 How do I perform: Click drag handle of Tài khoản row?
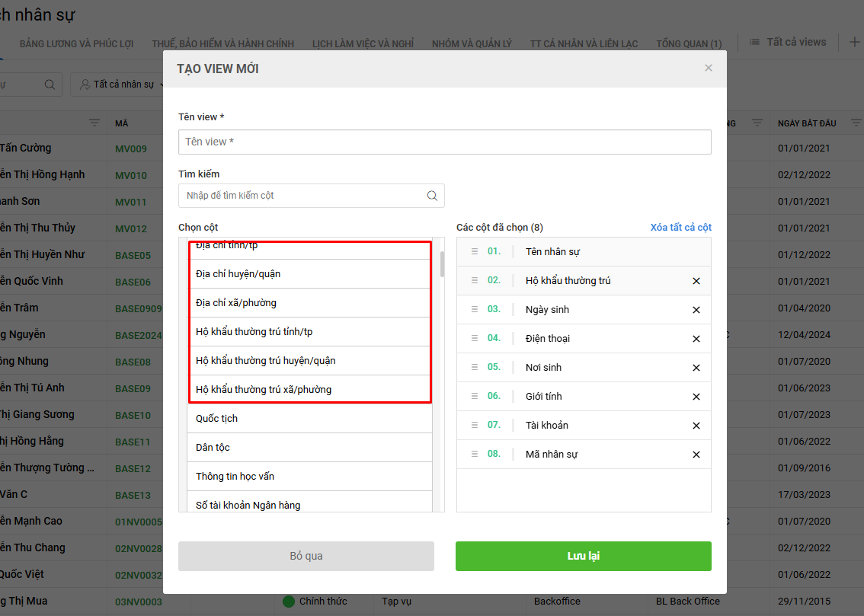tap(475, 425)
